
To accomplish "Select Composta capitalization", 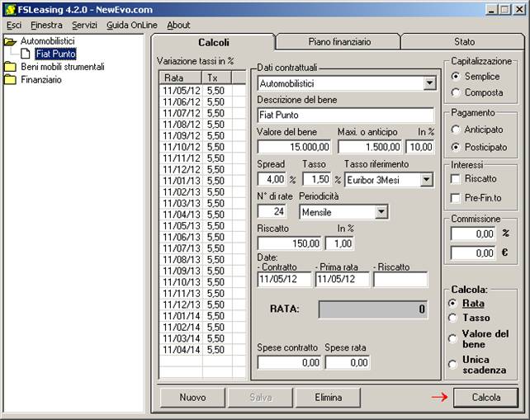I will pyautogui.click(x=477, y=92).
